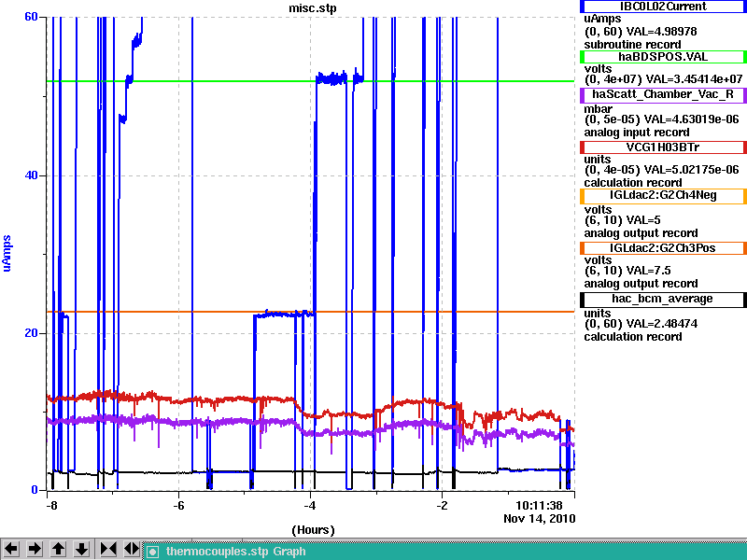Click the VAL=2.48474 reading
Screen dimensions: 747x560
coord(662,324)
